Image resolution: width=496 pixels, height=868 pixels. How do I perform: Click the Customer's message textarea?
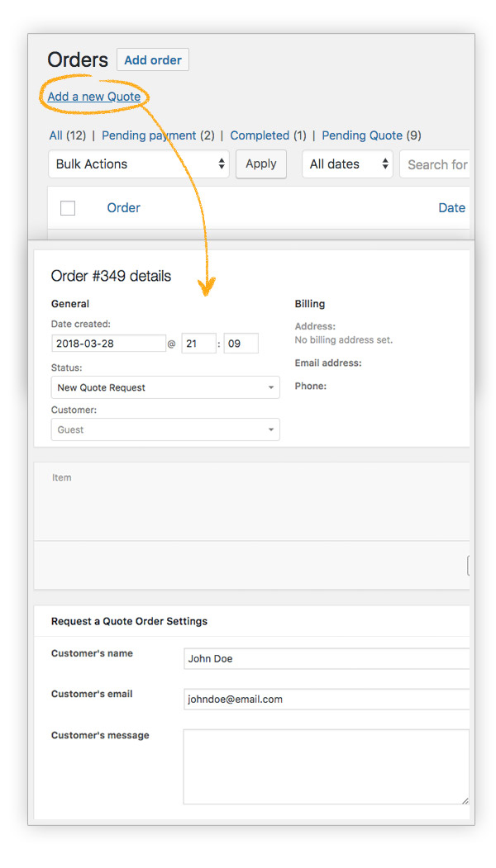[327, 766]
